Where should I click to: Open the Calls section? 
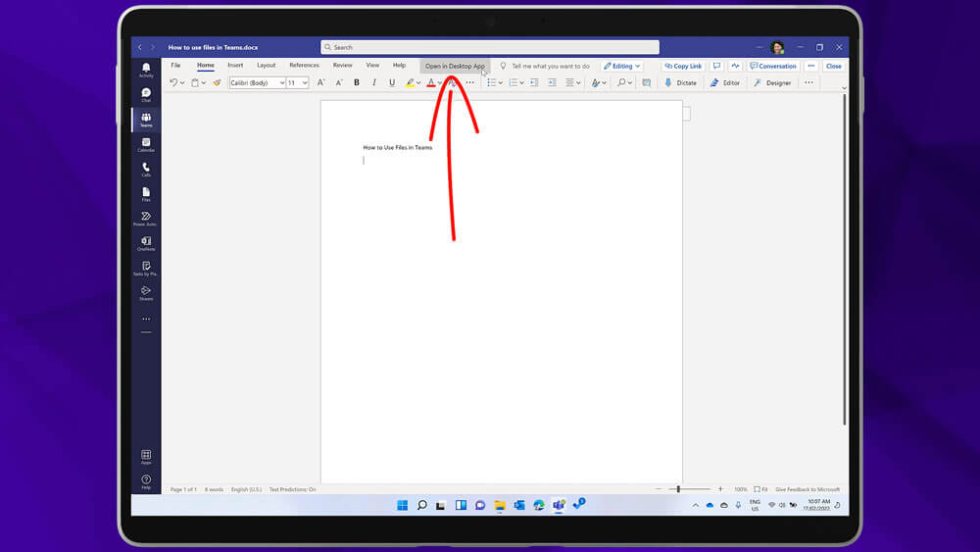tap(146, 170)
